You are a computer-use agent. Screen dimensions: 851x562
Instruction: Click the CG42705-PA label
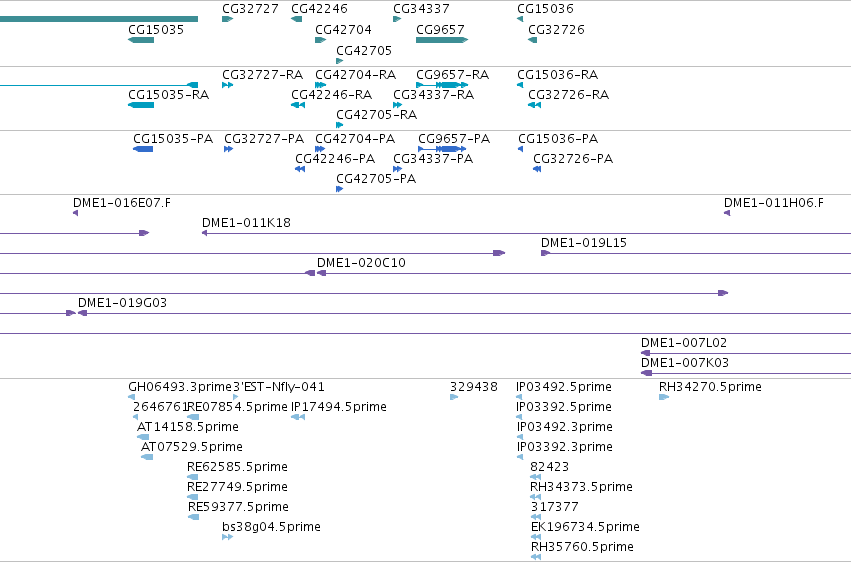point(376,178)
